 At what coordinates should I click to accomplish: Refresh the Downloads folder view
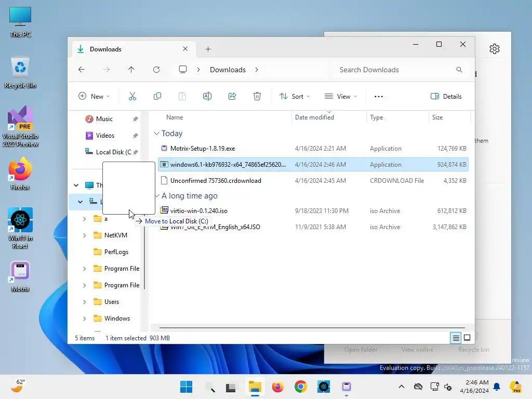pyautogui.click(x=156, y=70)
